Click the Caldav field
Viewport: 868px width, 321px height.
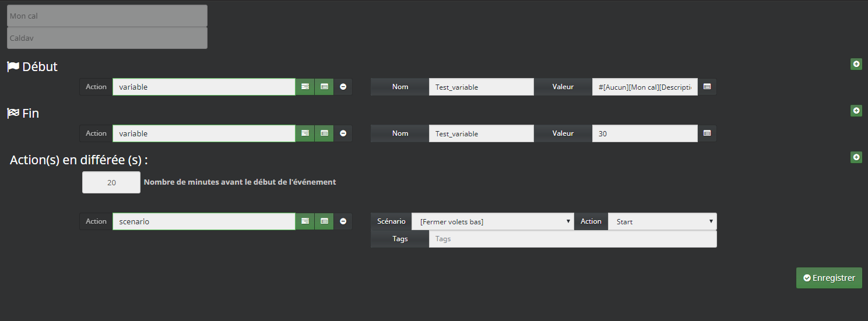click(x=107, y=38)
